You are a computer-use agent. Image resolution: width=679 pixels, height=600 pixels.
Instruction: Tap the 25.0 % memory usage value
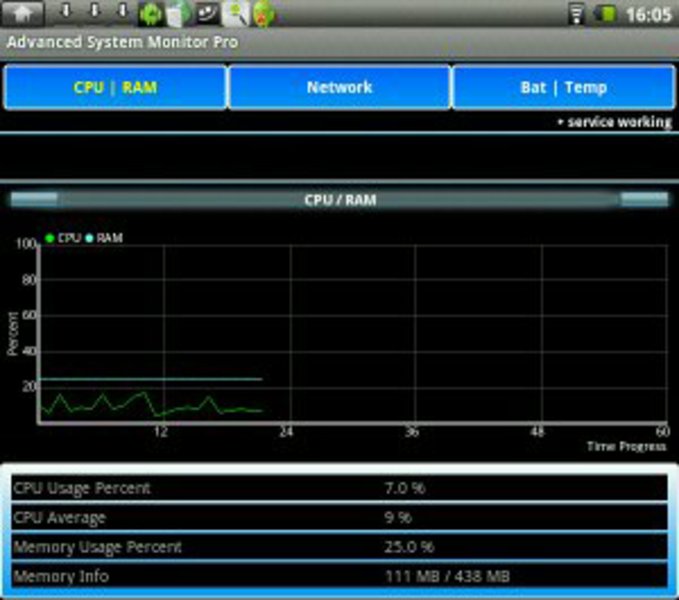(409, 547)
